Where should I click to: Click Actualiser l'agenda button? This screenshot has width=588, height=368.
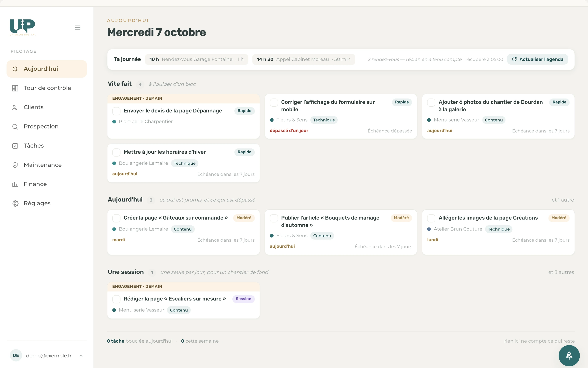[537, 59]
